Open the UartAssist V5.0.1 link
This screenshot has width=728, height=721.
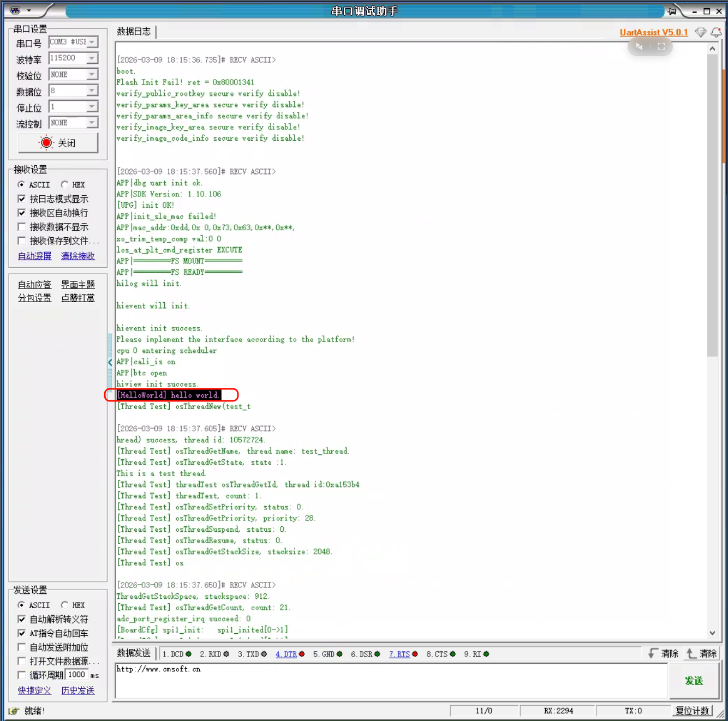tap(654, 32)
